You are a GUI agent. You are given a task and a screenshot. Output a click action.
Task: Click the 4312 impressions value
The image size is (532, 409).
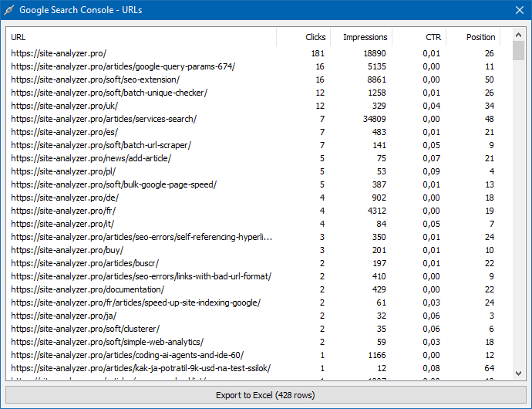pyautogui.click(x=376, y=211)
